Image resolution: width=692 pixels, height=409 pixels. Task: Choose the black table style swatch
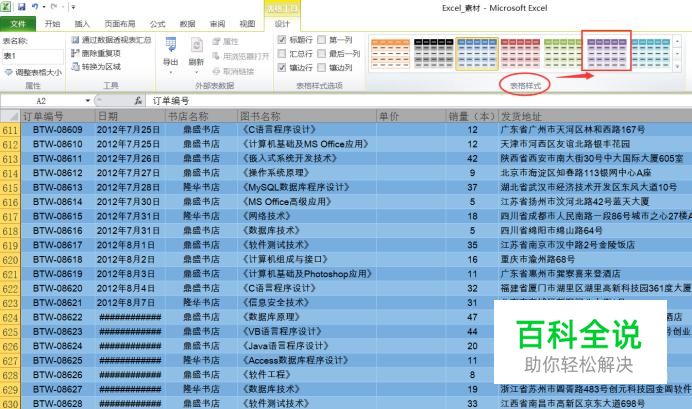click(434, 54)
